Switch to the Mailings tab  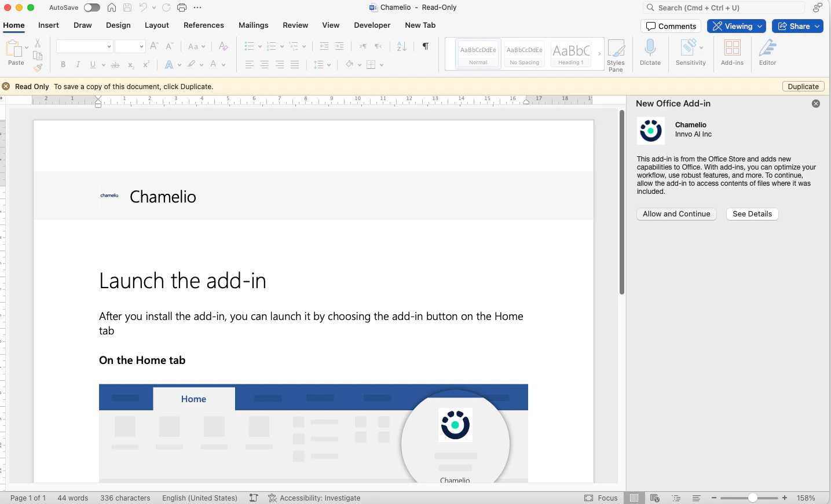pyautogui.click(x=254, y=25)
